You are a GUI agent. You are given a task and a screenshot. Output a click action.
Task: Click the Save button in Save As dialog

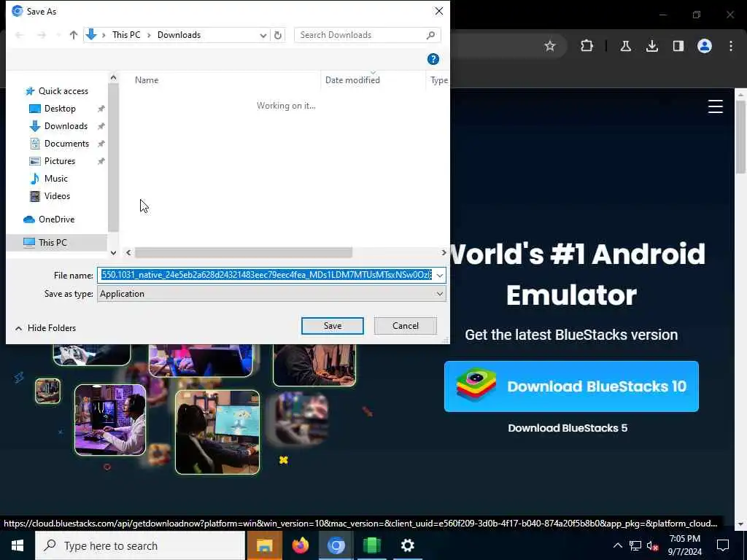pyautogui.click(x=332, y=326)
